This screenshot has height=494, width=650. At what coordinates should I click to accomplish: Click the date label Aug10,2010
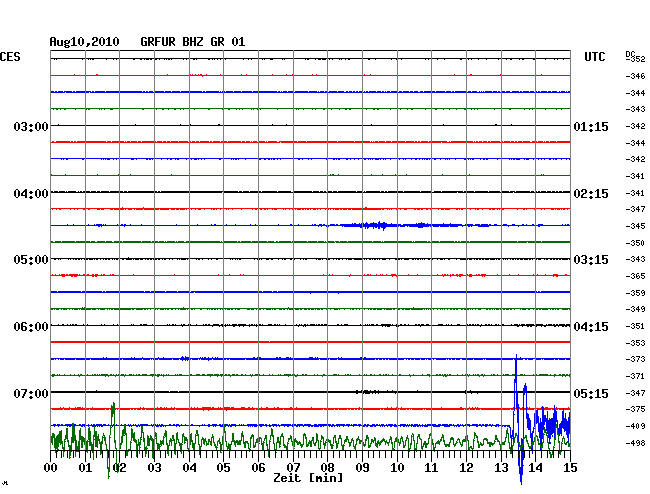[x=85, y=42]
